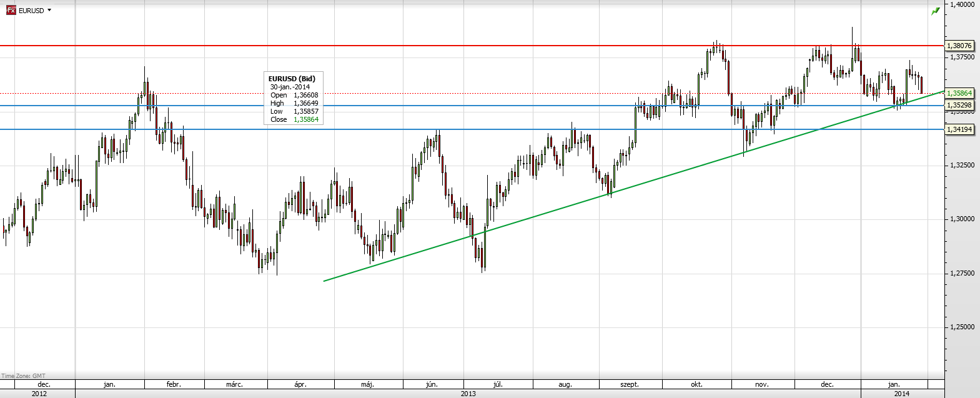Viewport: 980px width, 398px height.
Task: Click the 'okt.' month label
Action: (696, 385)
